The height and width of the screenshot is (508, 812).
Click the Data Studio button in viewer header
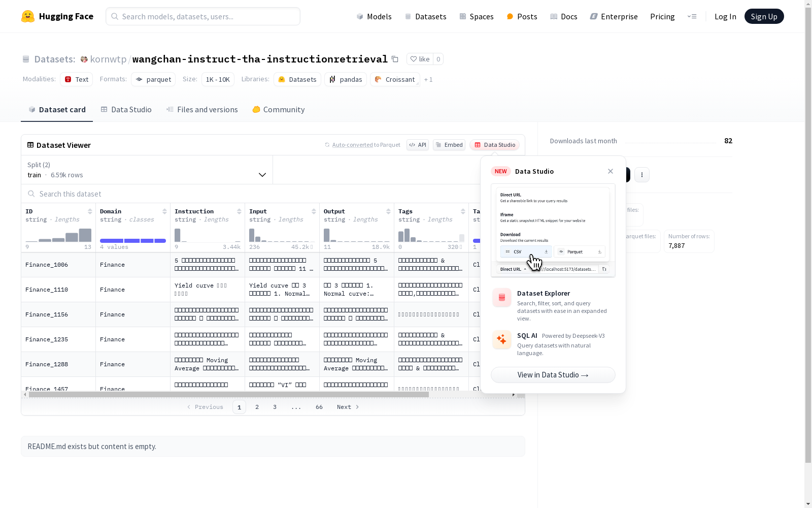(495, 145)
